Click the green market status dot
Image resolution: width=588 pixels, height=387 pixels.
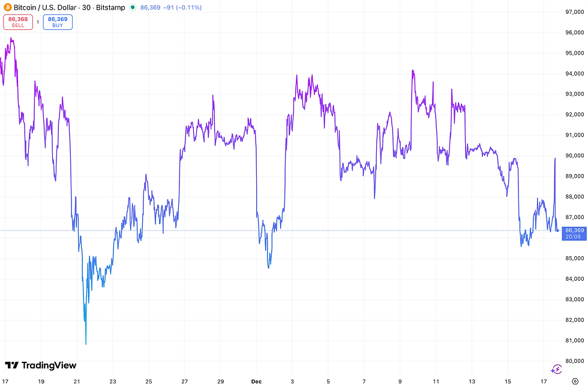pyautogui.click(x=131, y=8)
